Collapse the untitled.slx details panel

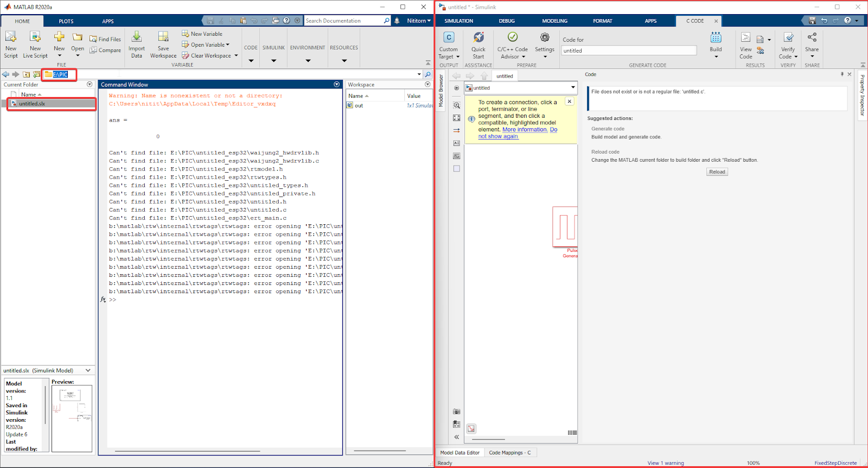tap(88, 370)
